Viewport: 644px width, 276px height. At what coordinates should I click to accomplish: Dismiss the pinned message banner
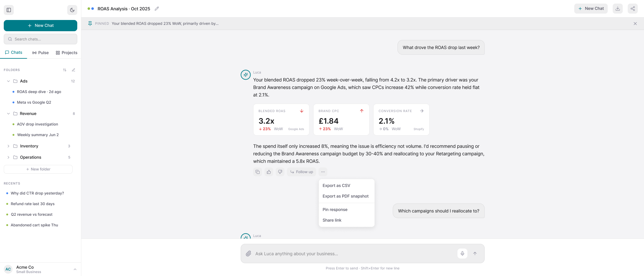(x=635, y=23)
